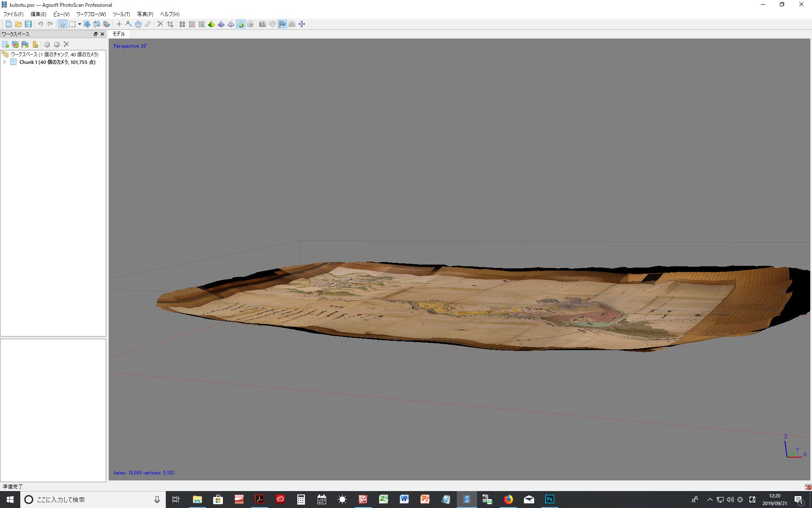Click the Reset View icon

[302, 24]
